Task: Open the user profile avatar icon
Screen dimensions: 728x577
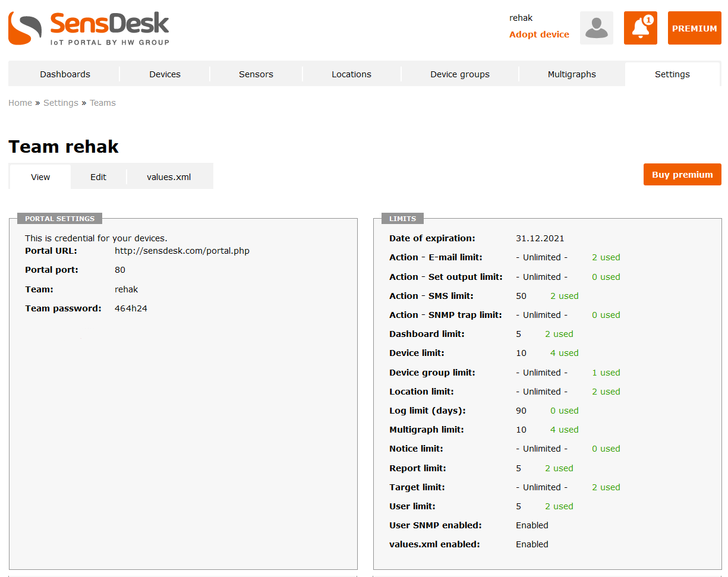Action: (x=597, y=28)
